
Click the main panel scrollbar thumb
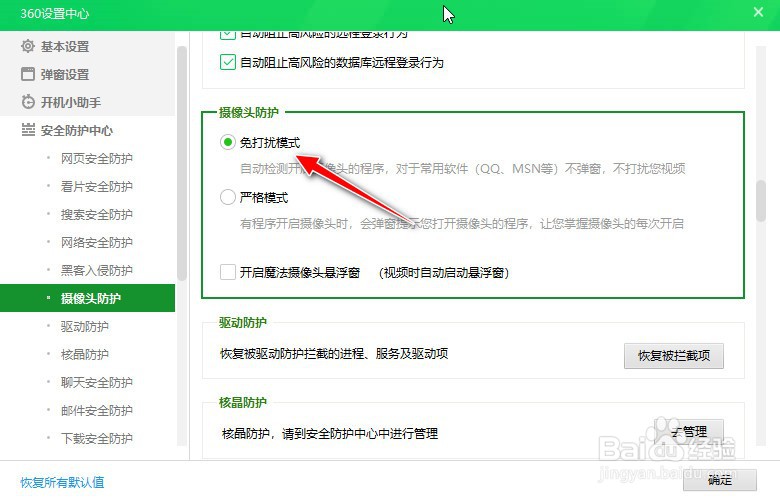[x=761, y=200]
